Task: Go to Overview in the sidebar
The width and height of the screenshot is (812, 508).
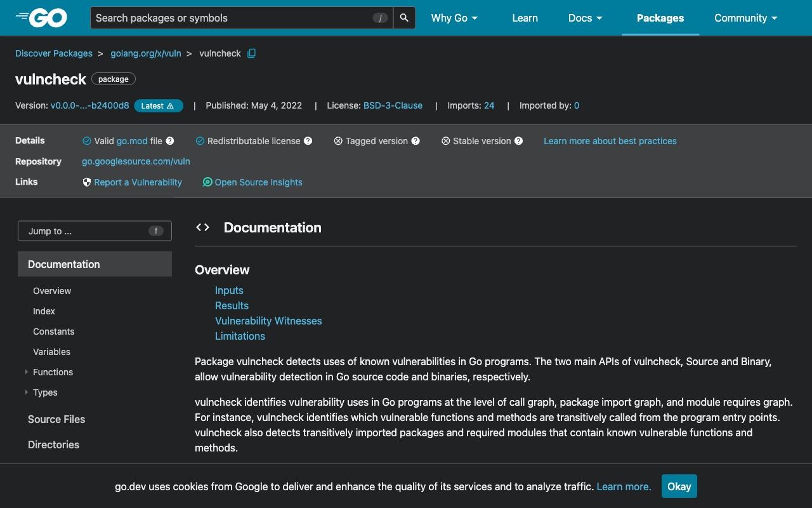Action: coord(52,291)
